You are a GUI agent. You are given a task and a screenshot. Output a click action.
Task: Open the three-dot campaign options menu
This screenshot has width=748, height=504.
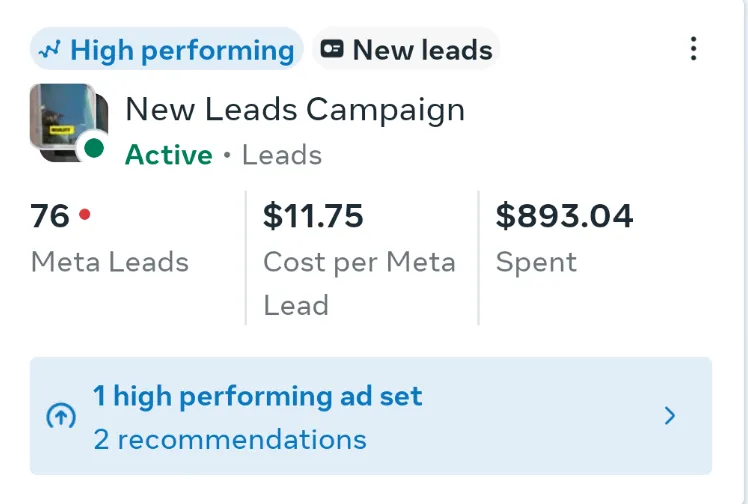click(693, 49)
